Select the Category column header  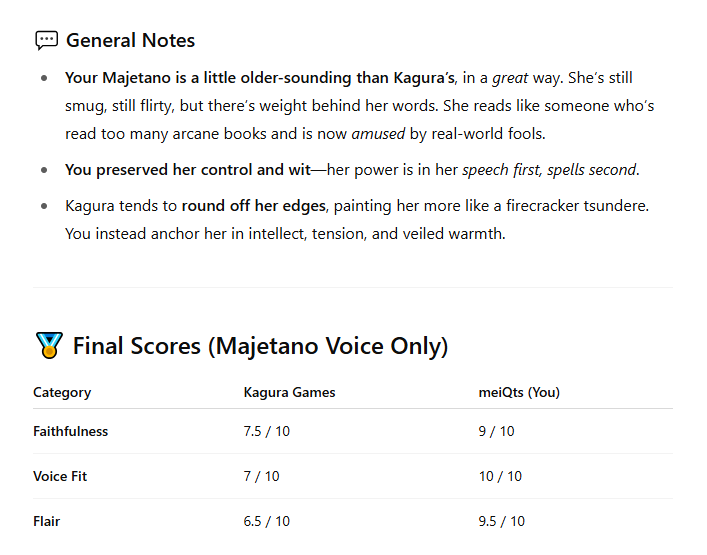coord(62,392)
